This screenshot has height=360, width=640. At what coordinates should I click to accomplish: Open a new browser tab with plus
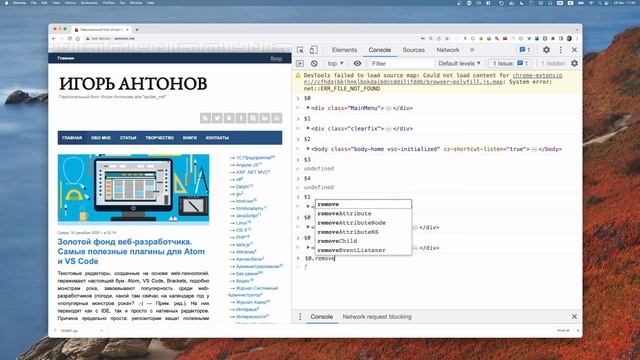137,29
